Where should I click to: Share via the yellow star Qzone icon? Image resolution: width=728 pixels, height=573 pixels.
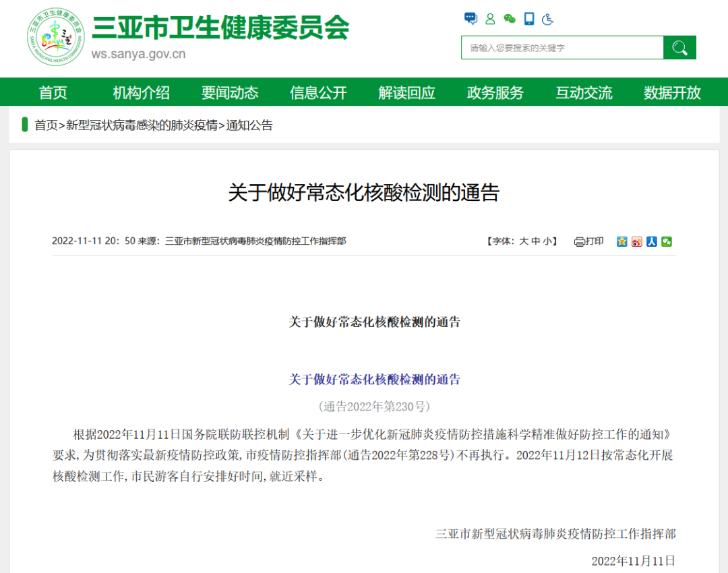coord(621,241)
